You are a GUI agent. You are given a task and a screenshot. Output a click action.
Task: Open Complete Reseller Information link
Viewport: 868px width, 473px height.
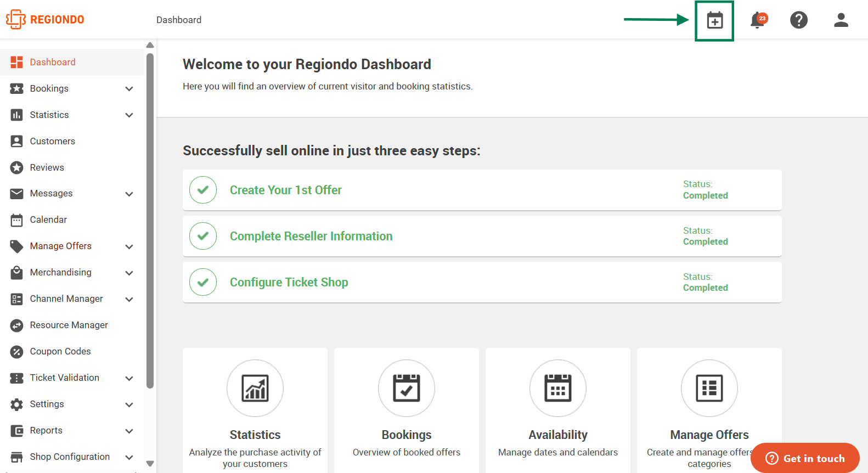(x=311, y=236)
